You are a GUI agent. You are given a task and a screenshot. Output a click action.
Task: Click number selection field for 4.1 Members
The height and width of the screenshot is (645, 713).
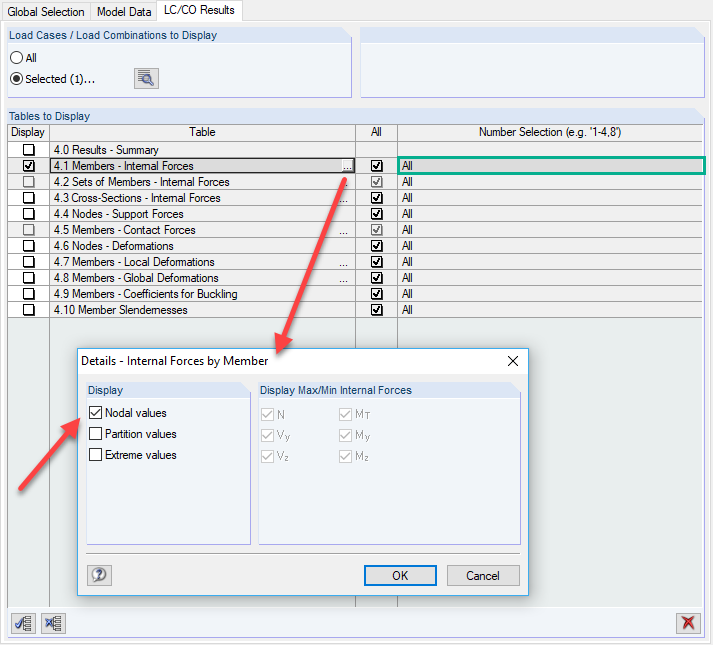(x=551, y=166)
